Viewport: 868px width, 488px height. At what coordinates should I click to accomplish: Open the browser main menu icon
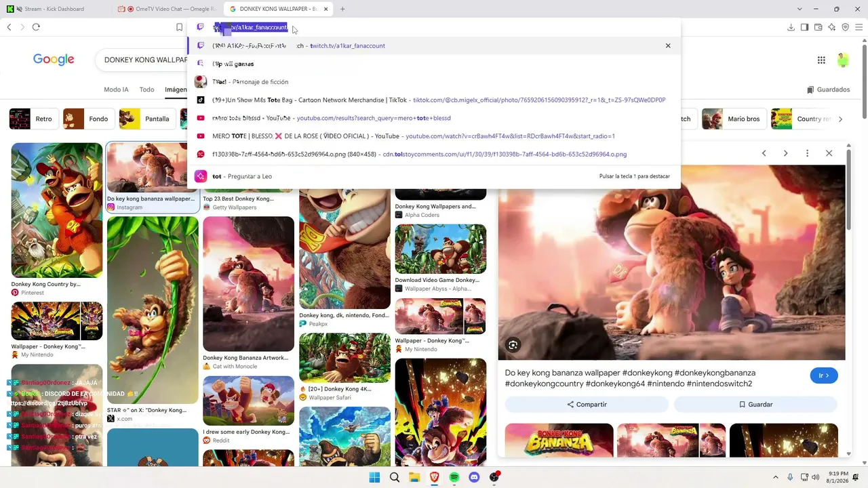pos(859,27)
